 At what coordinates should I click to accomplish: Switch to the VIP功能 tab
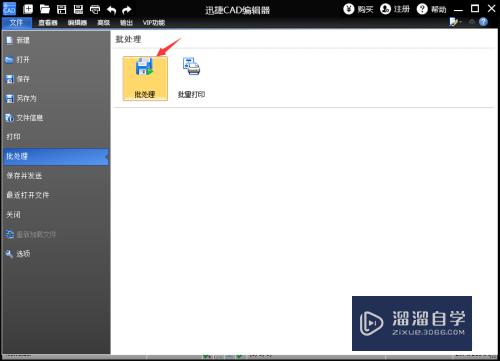[154, 23]
